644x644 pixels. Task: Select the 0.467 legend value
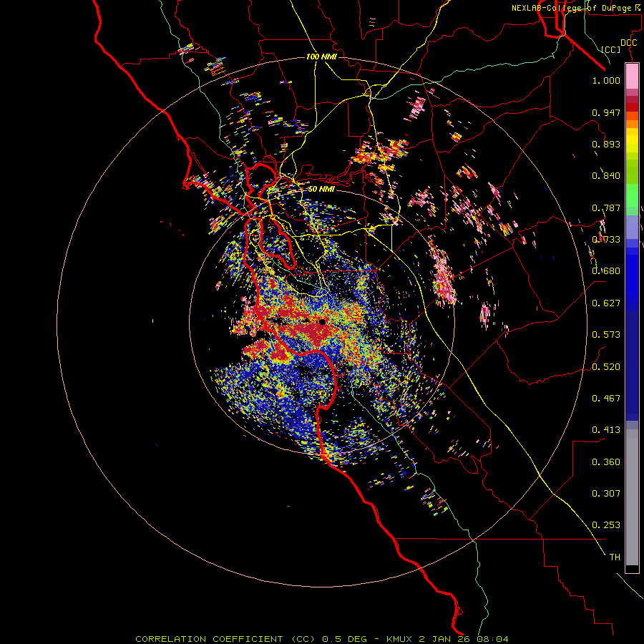coord(606,399)
